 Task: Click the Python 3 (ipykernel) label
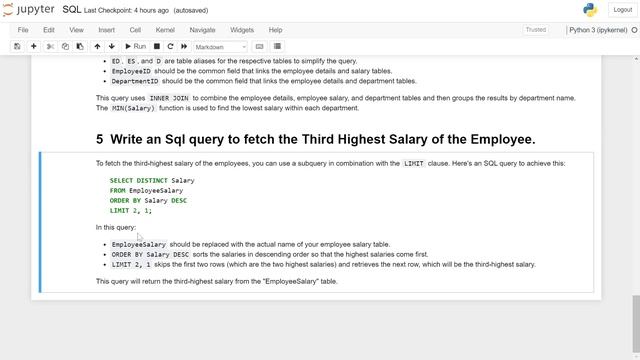click(598, 30)
